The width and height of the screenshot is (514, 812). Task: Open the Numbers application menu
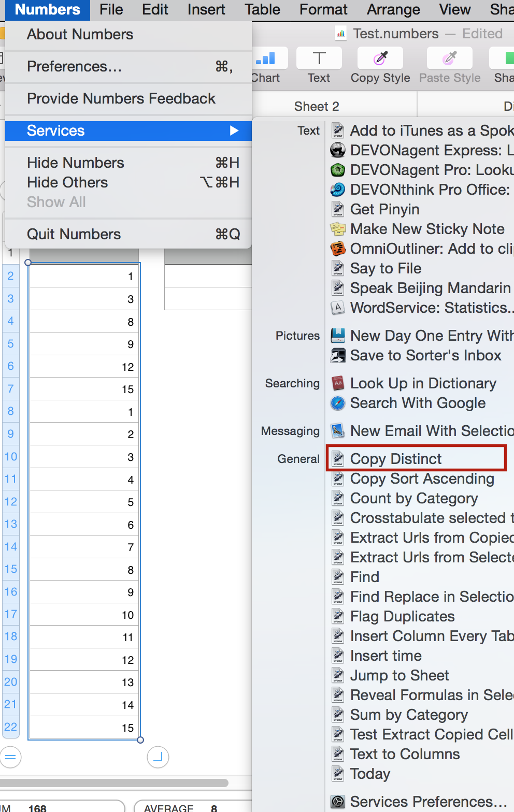click(47, 10)
